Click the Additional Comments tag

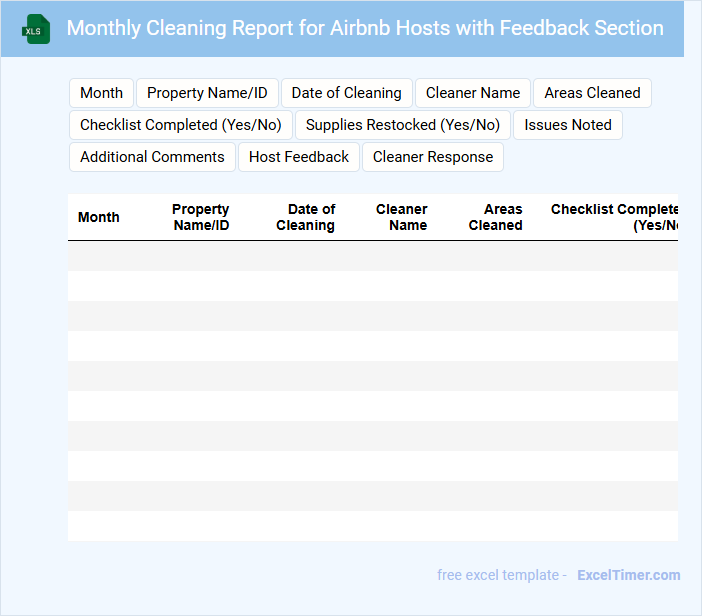pos(152,157)
